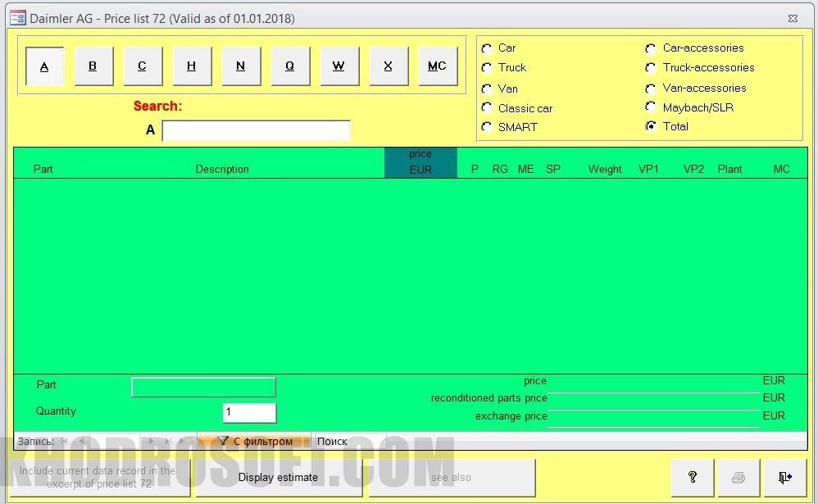The image size is (818, 504).
Task: Choose the X prefix button
Action: (x=389, y=66)
